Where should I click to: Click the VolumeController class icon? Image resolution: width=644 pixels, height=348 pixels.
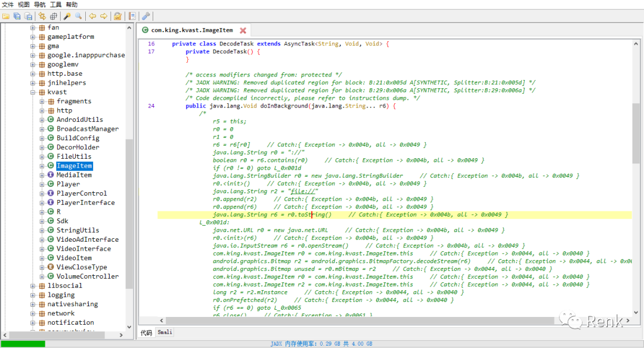[x=51, y=276]
